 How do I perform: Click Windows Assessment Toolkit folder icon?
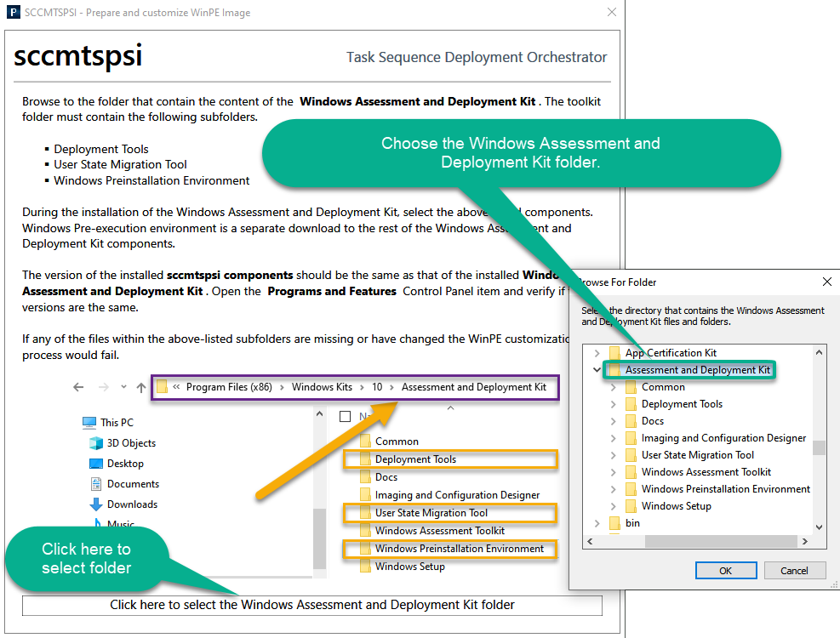[x=631, y=472]
